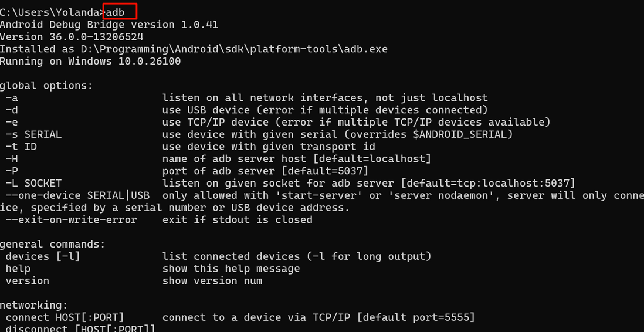Click the version command entry
This screenshot has height=332, width=644.
(27, 281)
